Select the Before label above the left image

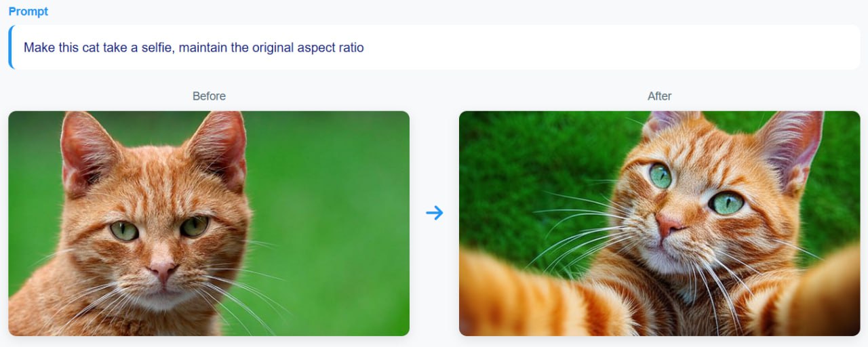click(x=209, y=96)
